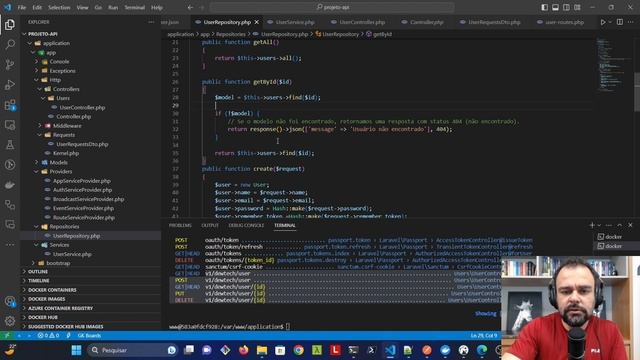Click the Run PHP file play button

point(603,22)
